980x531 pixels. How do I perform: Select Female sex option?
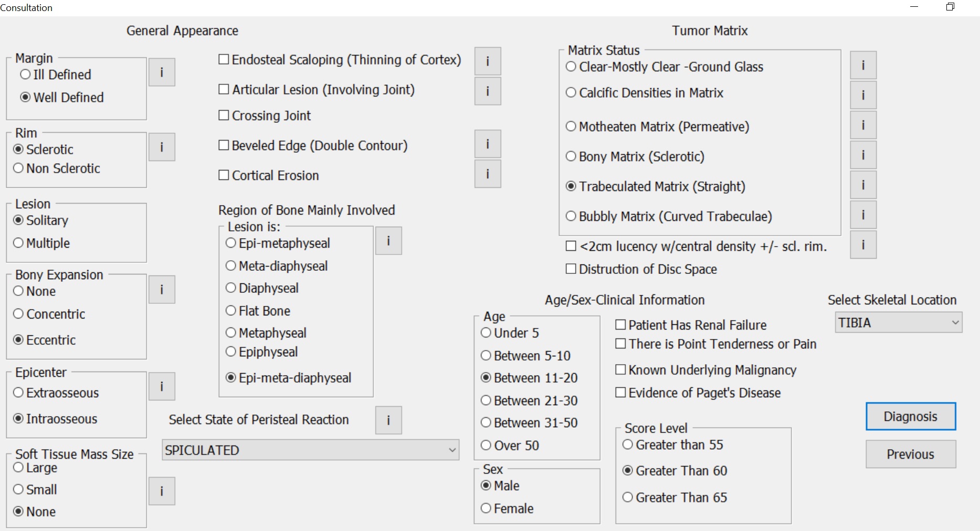(x=507, y=508)
